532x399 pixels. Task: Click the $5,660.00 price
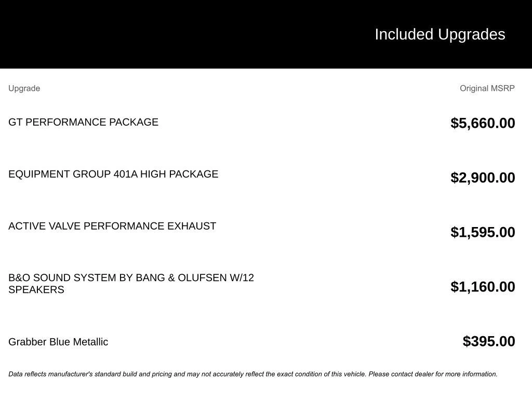pyautogui.click(x=483, y=123)
